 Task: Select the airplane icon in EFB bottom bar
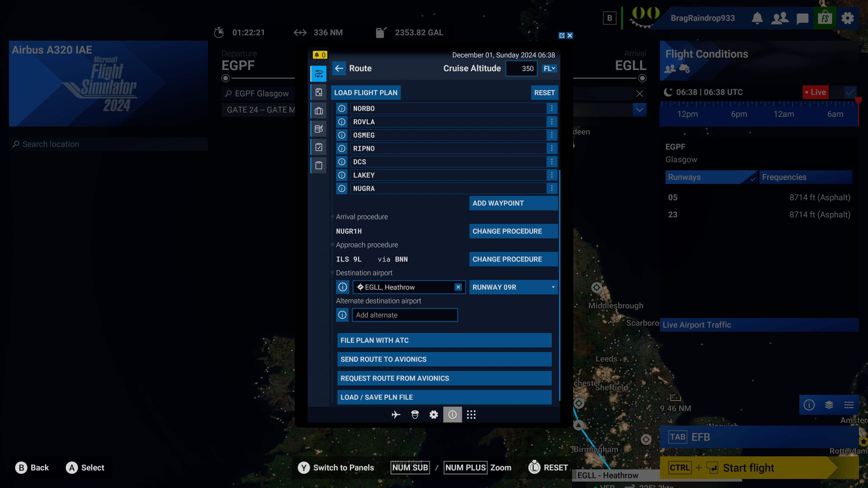tap(396, 415)
